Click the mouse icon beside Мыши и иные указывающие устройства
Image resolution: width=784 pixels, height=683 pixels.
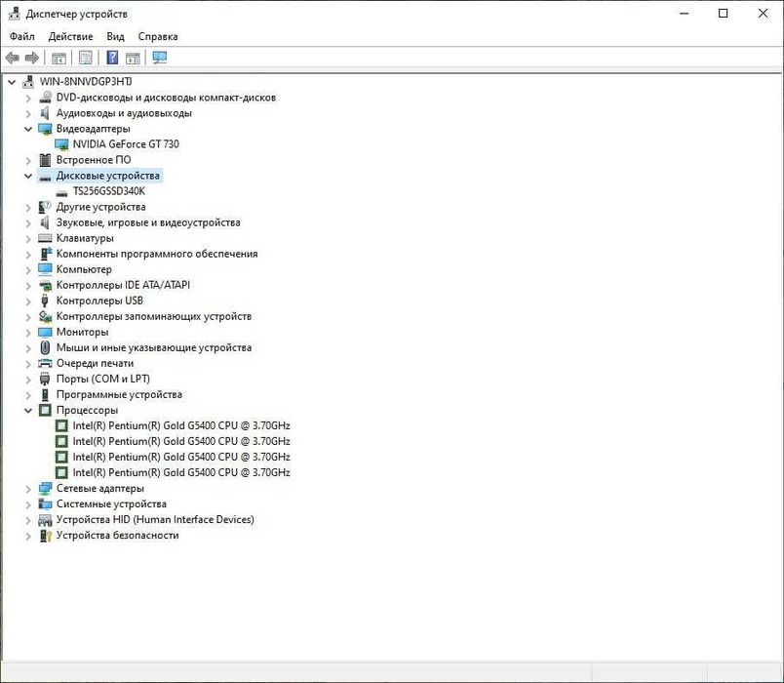[x=45, y=347]
